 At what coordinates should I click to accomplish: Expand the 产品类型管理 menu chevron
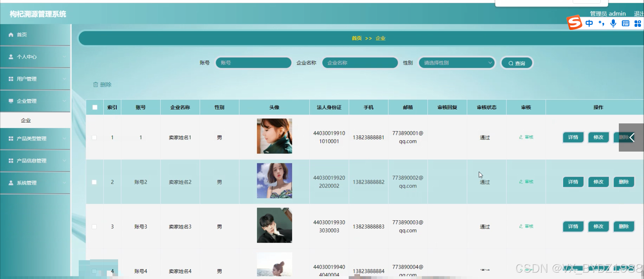[64, 138]
